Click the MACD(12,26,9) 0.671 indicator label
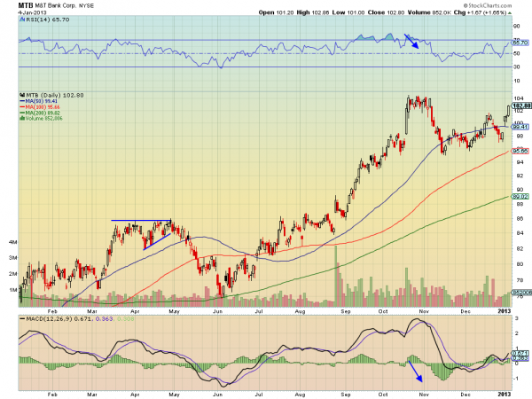532x399 pixels. coord(57,319)
